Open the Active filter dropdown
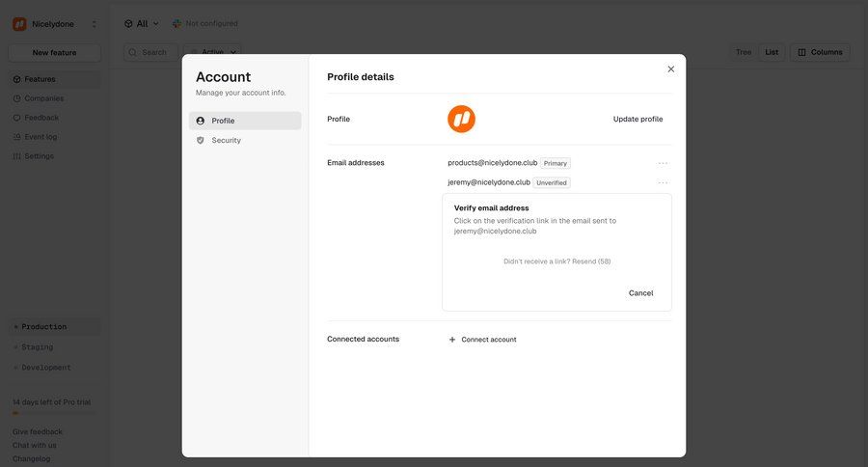The image size is (868, 467). [x=212, y=51]
